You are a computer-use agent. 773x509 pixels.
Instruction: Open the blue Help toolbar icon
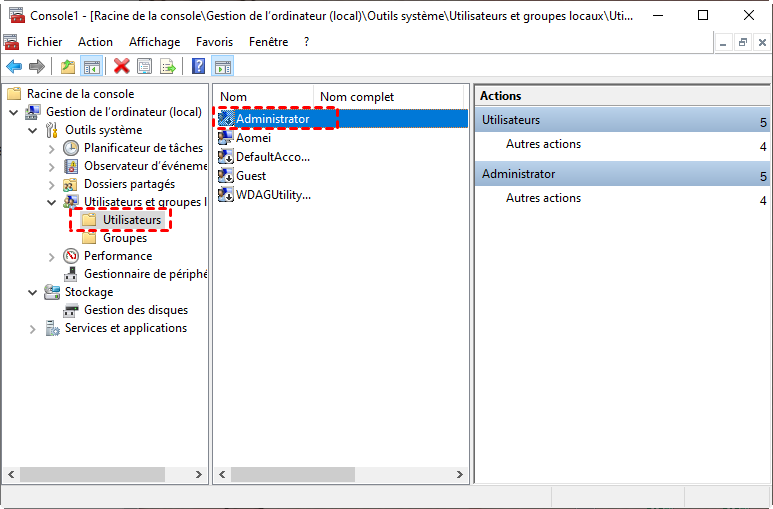tap(198, 66)
